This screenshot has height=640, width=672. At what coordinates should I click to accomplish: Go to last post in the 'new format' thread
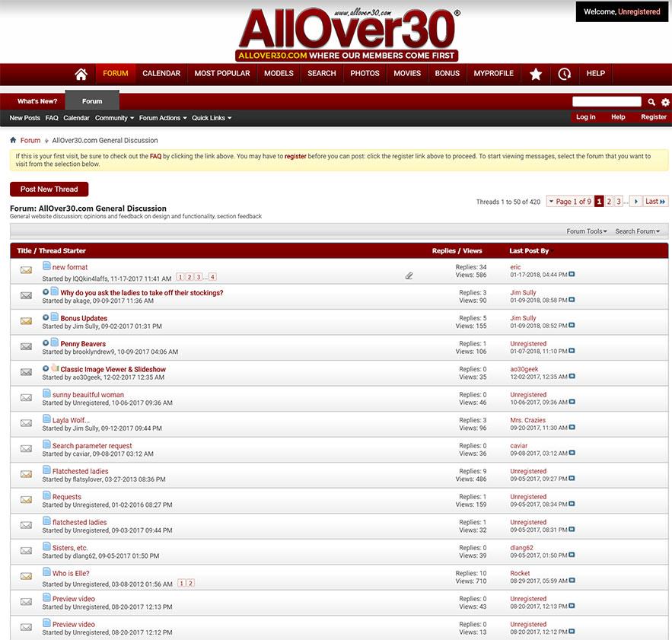click(572, 275)
